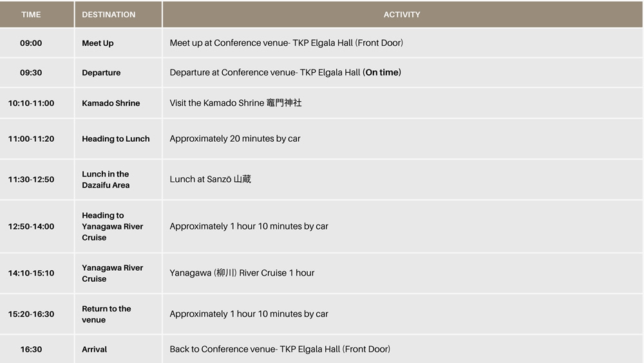Click the 09:30 Departure time cell
Image resolution: width=644 pixels, height=363 pixels.
tap(31, 73)
